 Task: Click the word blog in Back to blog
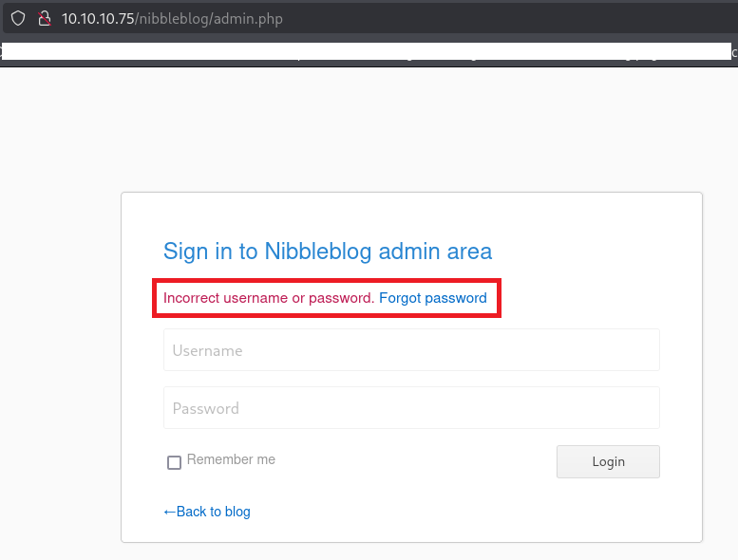click(x=237, y=512)
